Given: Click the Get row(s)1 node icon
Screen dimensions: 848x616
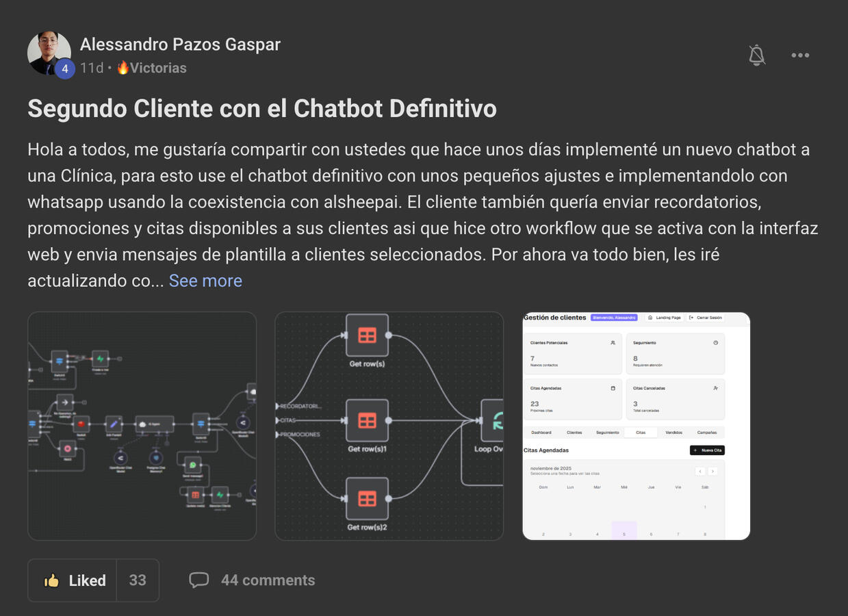Looking at the screenshot, I should (x=367, y=421).
